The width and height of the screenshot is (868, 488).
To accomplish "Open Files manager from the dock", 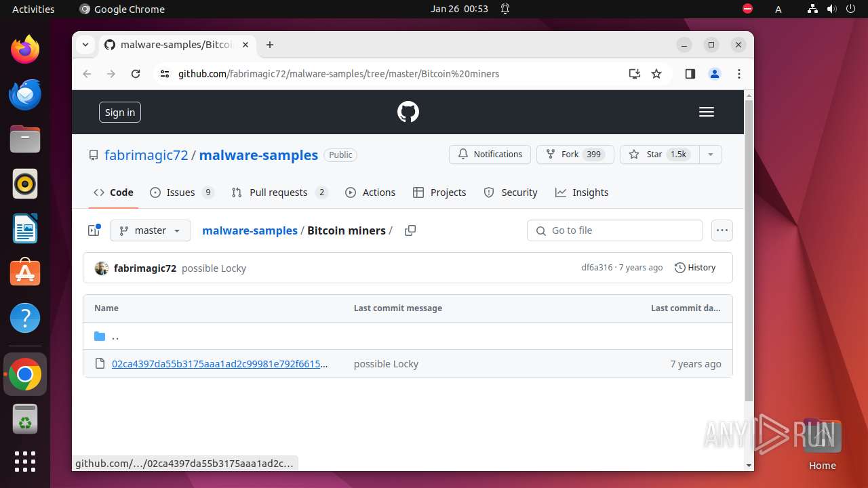I will tap(25, 139).
